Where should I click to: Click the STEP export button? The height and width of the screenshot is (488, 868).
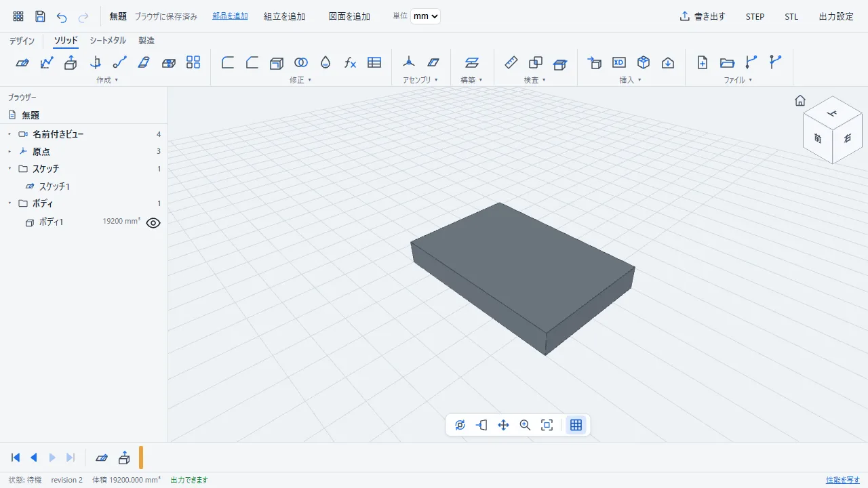(755, 16)
